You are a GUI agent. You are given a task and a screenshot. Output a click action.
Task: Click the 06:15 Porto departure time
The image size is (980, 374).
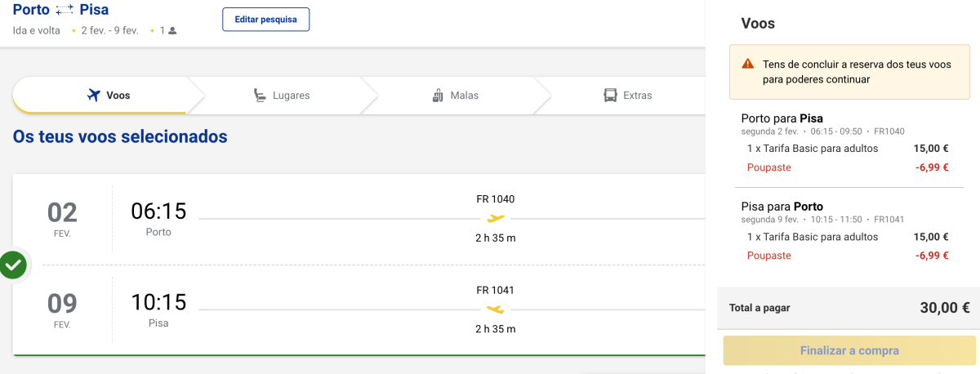coord(158,211)
